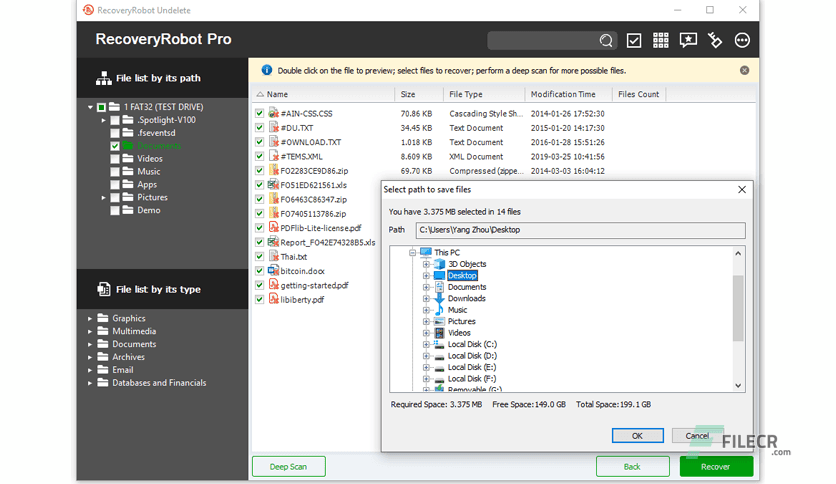Expand Databases and Financials group
The width and height of the screenshot is (836, 484).
coord(90,383)
